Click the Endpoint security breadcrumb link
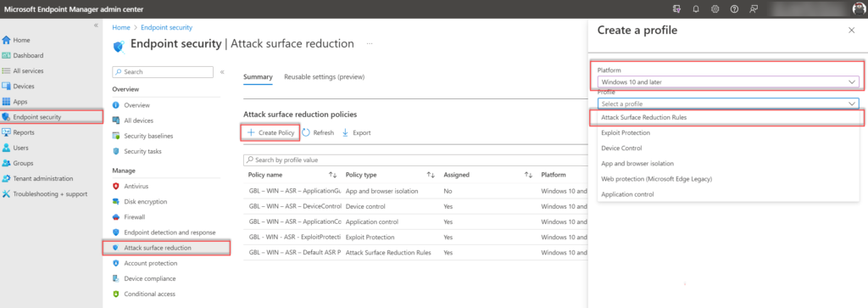Image resolution: width=868 pixels, height=308 pixels. click(167, 27)
